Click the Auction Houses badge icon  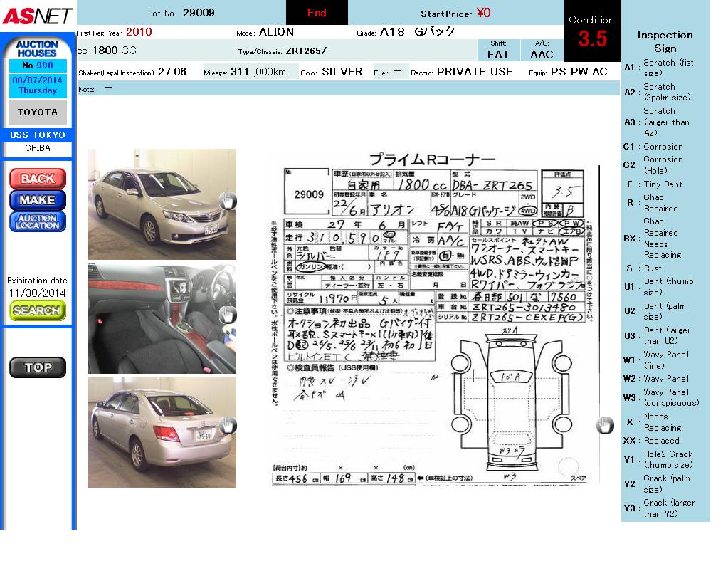37,48
